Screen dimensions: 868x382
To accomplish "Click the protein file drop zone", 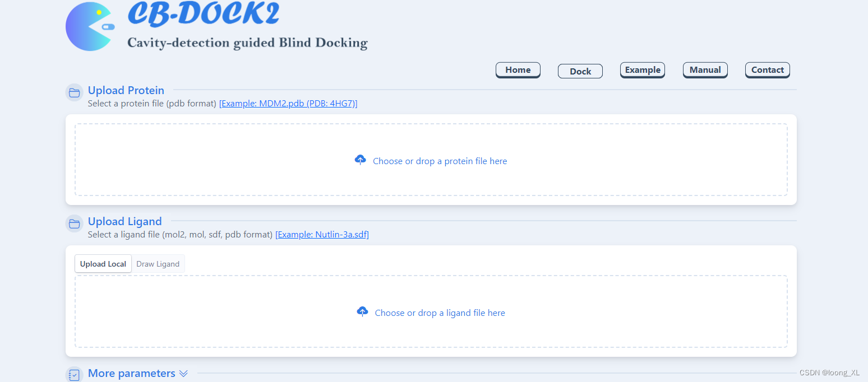I will [x=431, y=160].
